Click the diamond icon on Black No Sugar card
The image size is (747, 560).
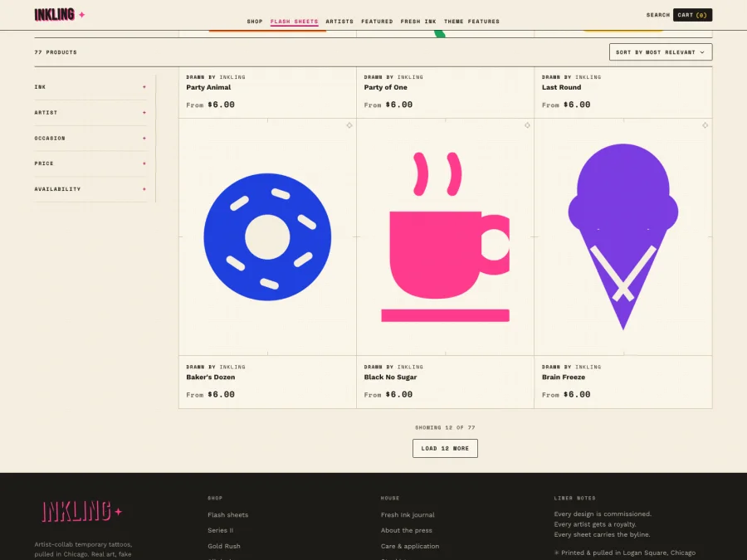[527, 125]
